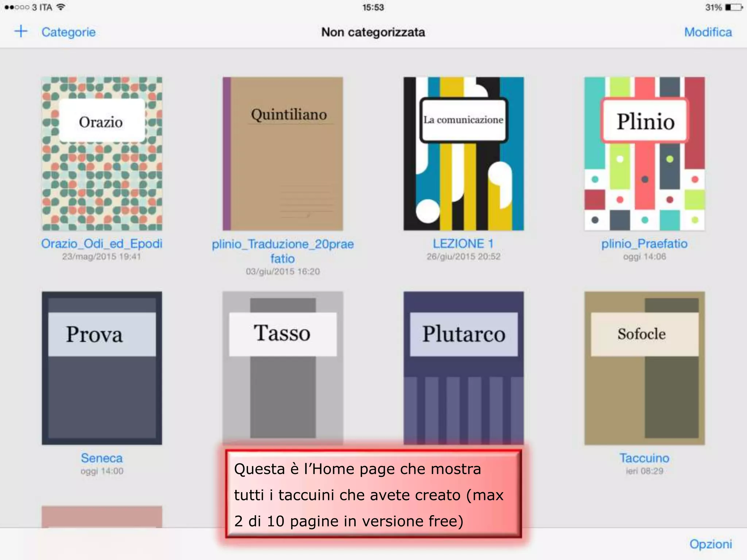The width and height of the screenshot is (747, 560).
Task: Open the Categorie navigation link
Action: pos(68,32)
